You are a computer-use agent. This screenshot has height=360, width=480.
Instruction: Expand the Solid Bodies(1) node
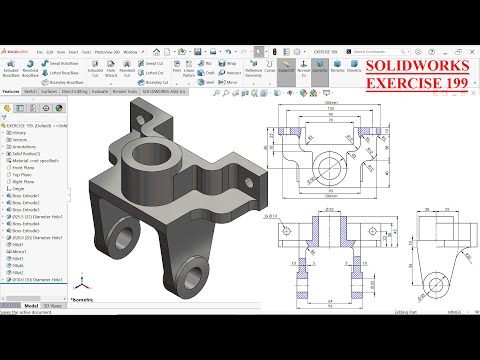pyautogui.click(x=3, y=154)
